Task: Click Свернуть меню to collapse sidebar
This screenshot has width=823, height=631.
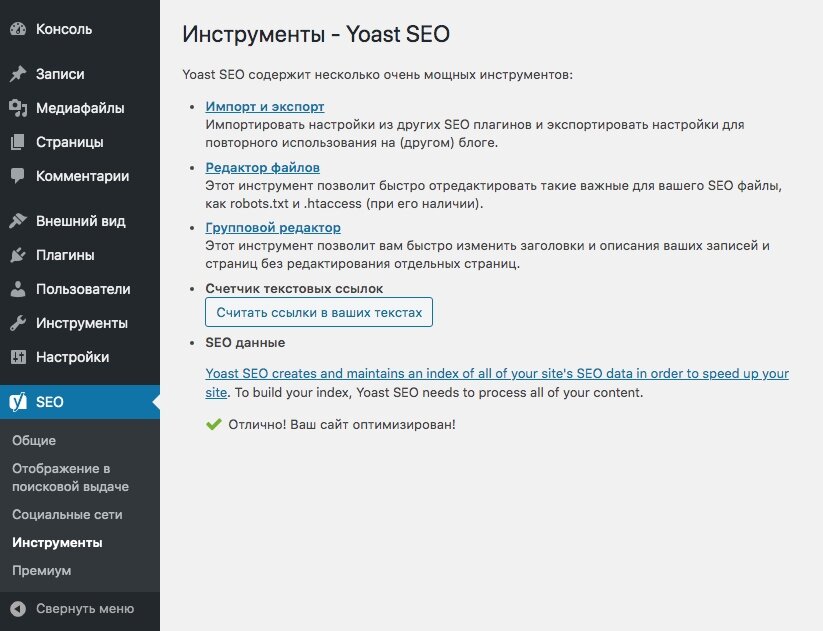Action: tap(80, 608)
